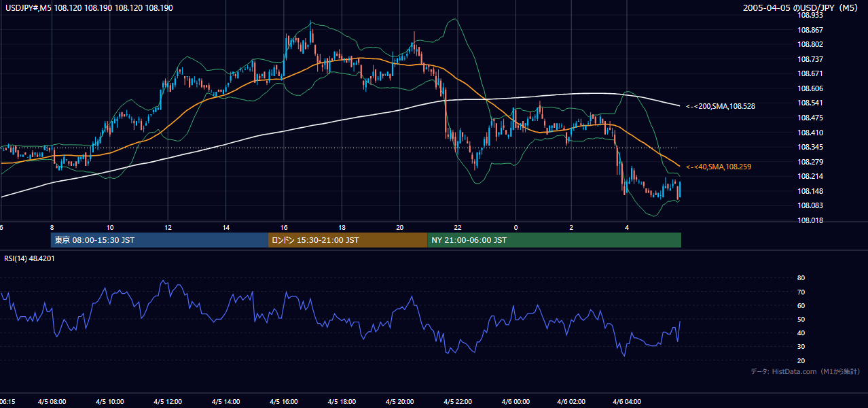Click the RSI(14) 48.4201 indicator label

click(x=30, y=258)
